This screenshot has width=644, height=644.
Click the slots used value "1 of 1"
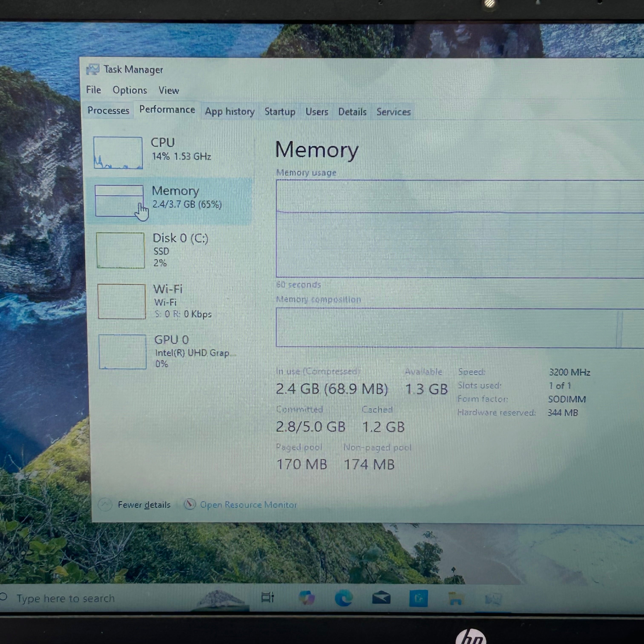click(x=560, y=386)
